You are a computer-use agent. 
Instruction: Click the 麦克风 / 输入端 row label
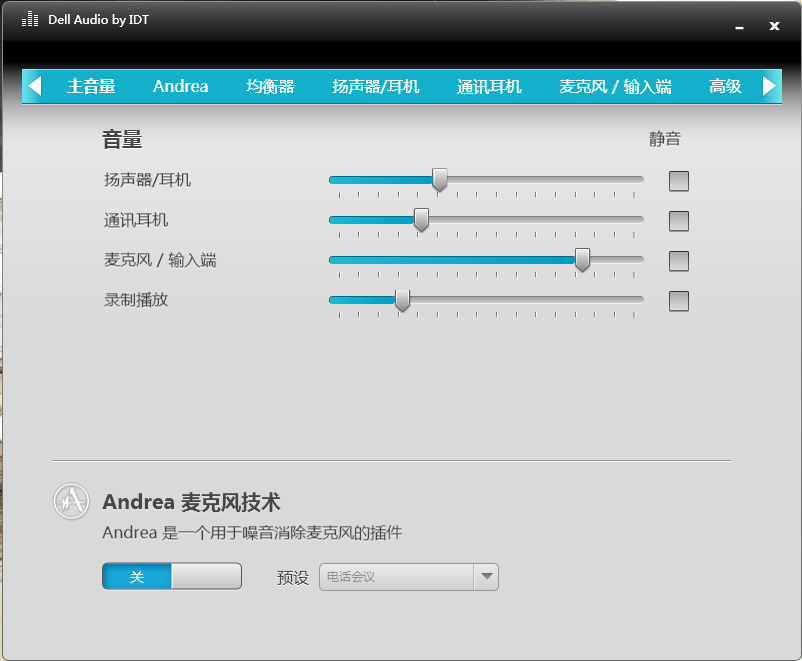point(160,260)
